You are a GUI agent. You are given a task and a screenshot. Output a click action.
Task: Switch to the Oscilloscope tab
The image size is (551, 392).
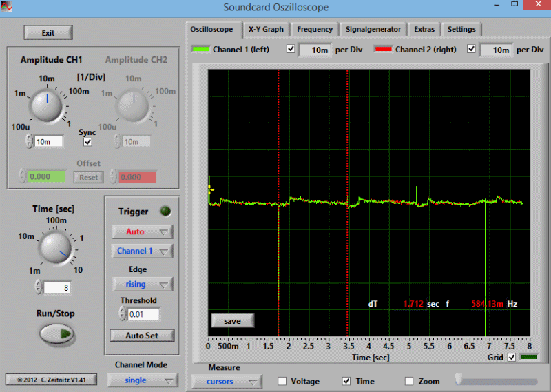click(211, 29)
